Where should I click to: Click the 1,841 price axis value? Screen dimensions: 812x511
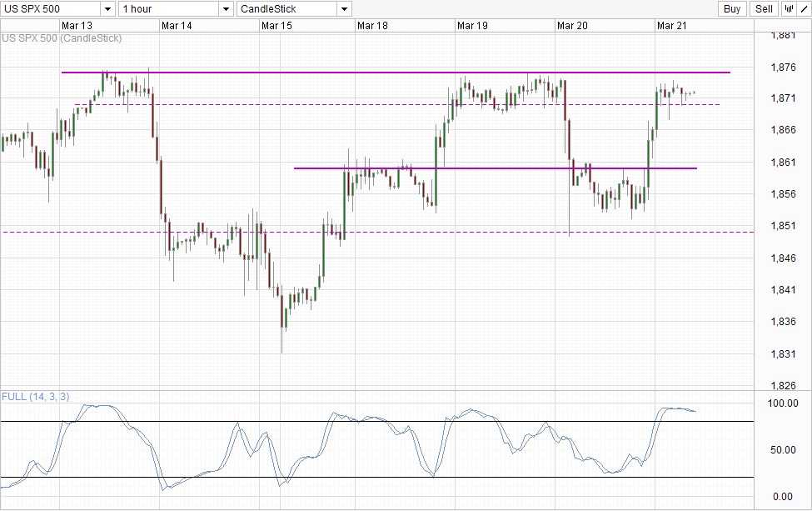pyautogui.click(x=783, y=290)
